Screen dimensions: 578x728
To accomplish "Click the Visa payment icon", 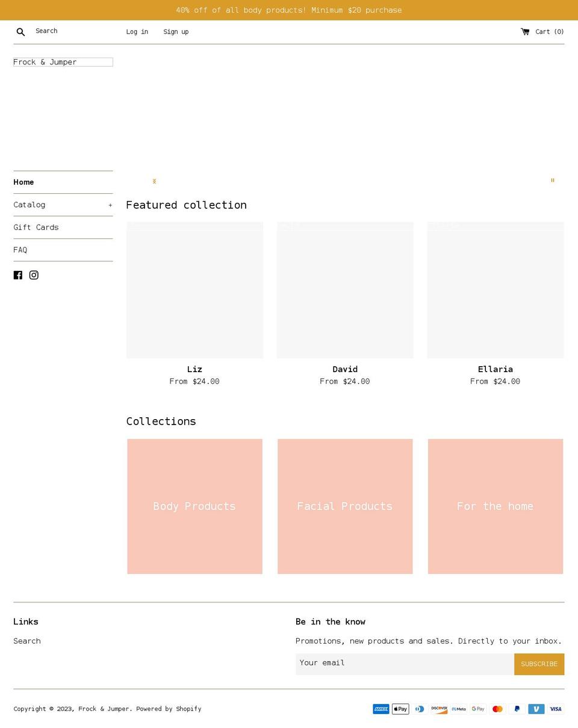I will (555, 709).
